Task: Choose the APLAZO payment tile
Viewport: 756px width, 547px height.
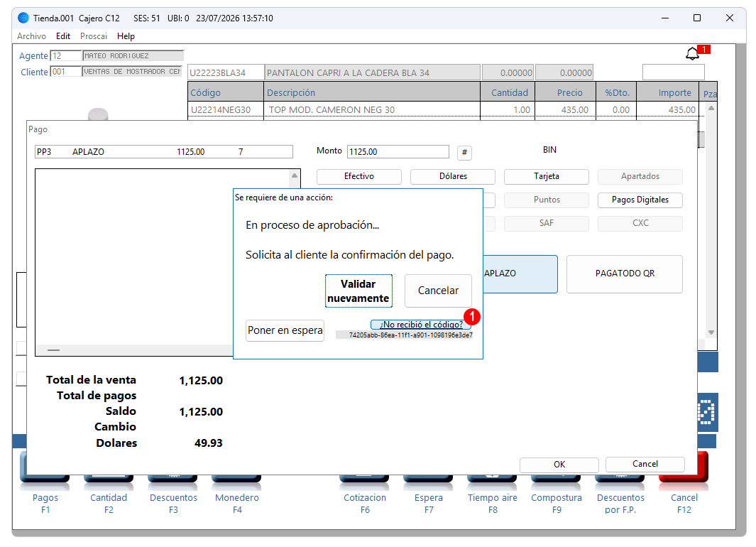Action: point(520,274)
